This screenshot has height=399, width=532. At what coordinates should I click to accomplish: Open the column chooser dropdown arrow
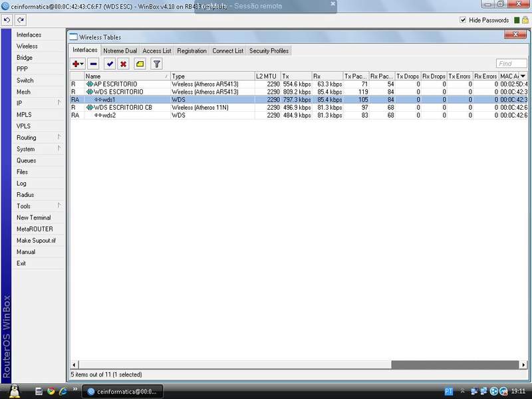click(523, 76)
